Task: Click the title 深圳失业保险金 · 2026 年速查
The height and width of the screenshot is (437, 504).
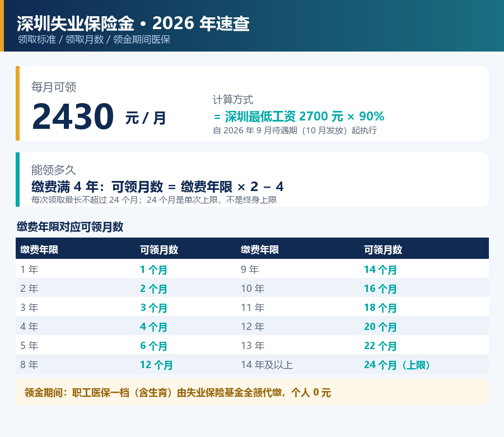Action: pyautogui.click(x=133, y=23)
